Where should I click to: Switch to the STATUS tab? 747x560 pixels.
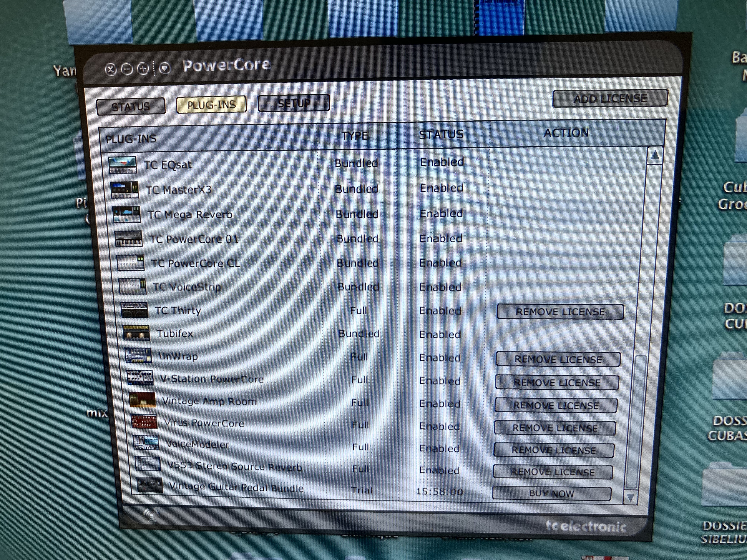131,107
